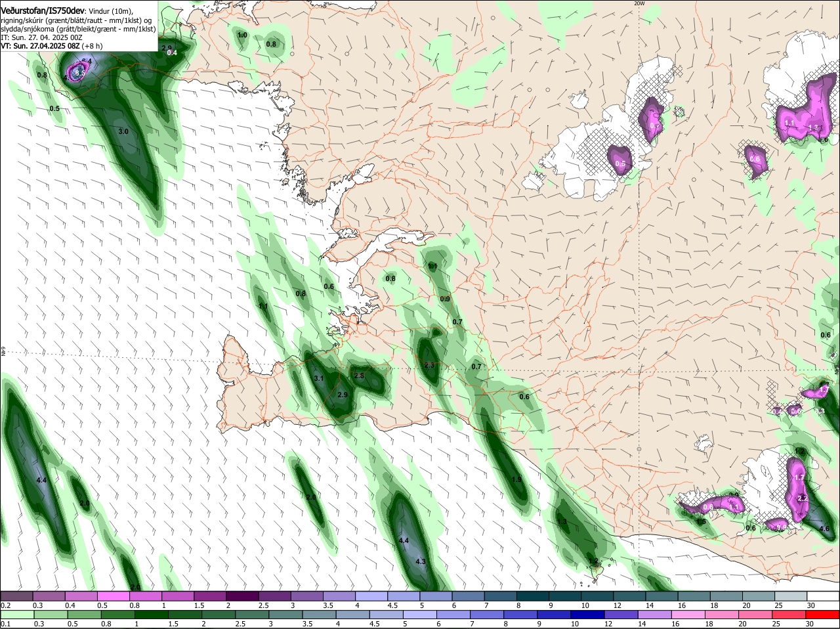Select the rain legend swatch labeled 0.5
Image resolution: width=840 pixels, height=629 pixels.
(x=84, y=615)
